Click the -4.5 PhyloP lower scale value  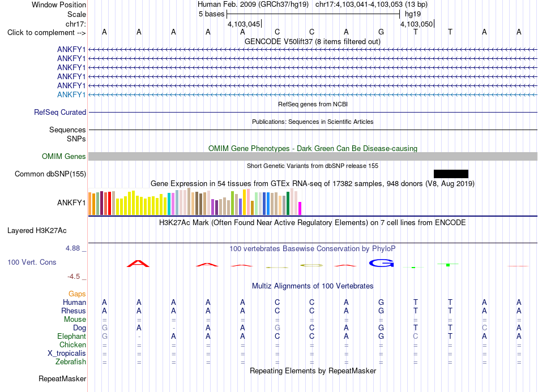point(74,276)
